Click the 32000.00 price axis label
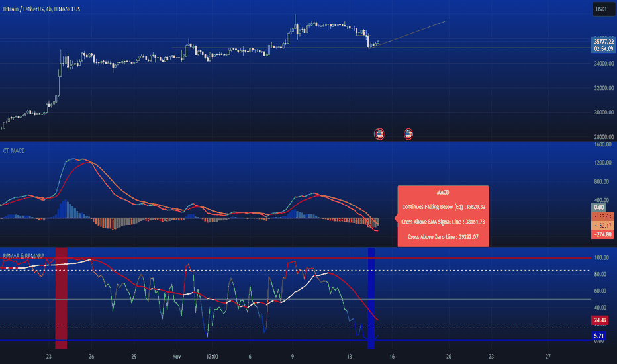 [x=604, y=88]
